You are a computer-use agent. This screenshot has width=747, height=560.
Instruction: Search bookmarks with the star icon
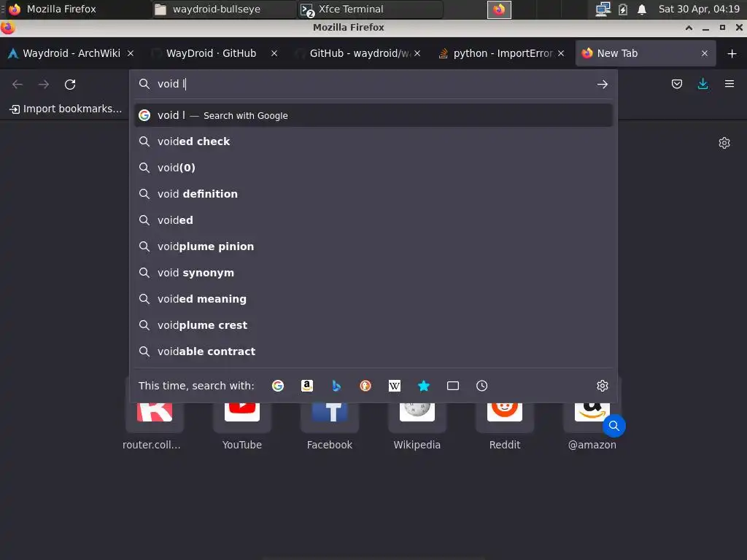[x=424, y=386]
